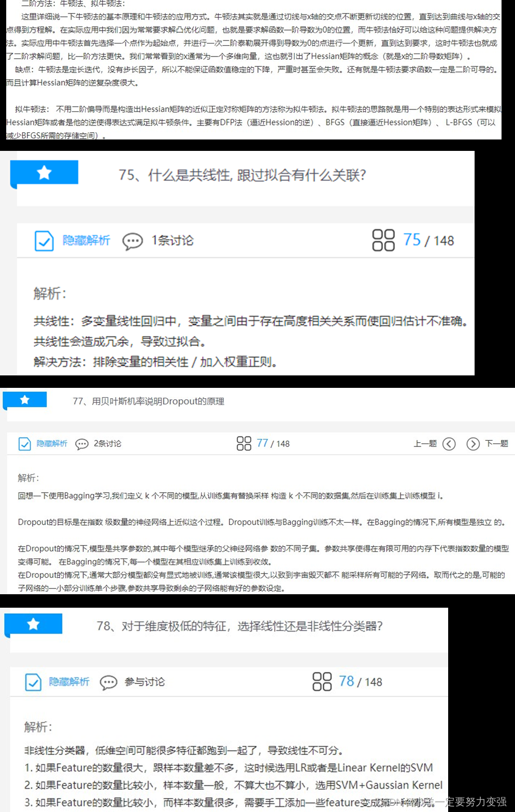Image resolution: width=515 pixels, height=812 pixels.
Task: Click the star bookmark icon on question 75
Action: pyautogui.click(x=45, y=173)
